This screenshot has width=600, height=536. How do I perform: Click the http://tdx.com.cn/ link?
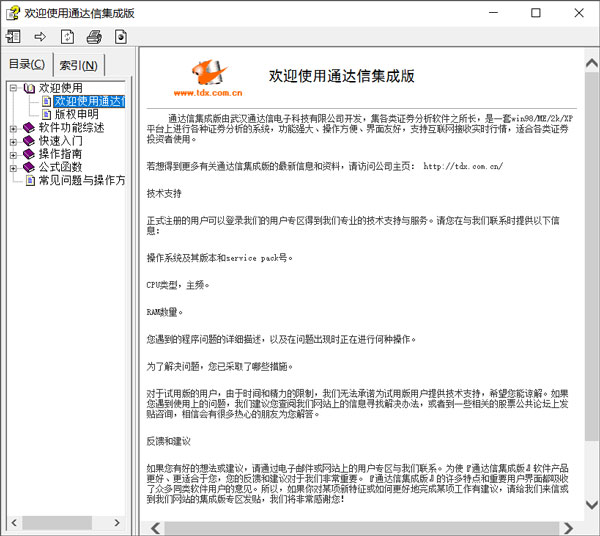tap(463, 166)
